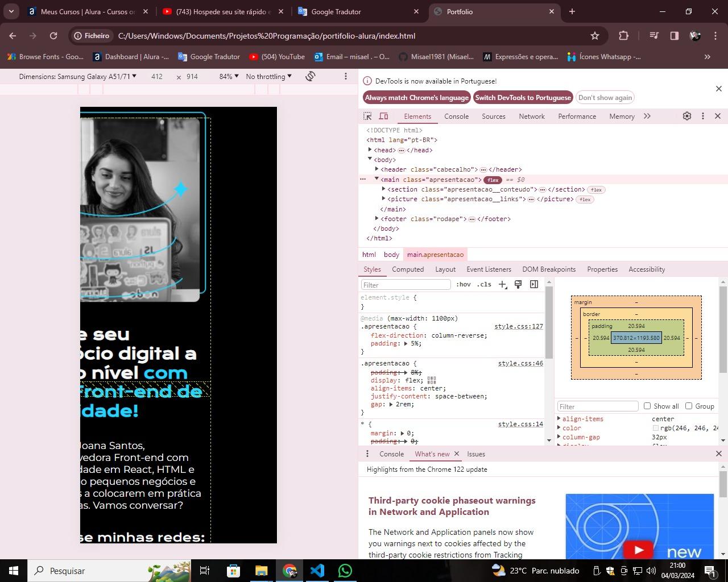Click the color property swatch in Computed
This screenshot has width=728, height=582.
655,428
